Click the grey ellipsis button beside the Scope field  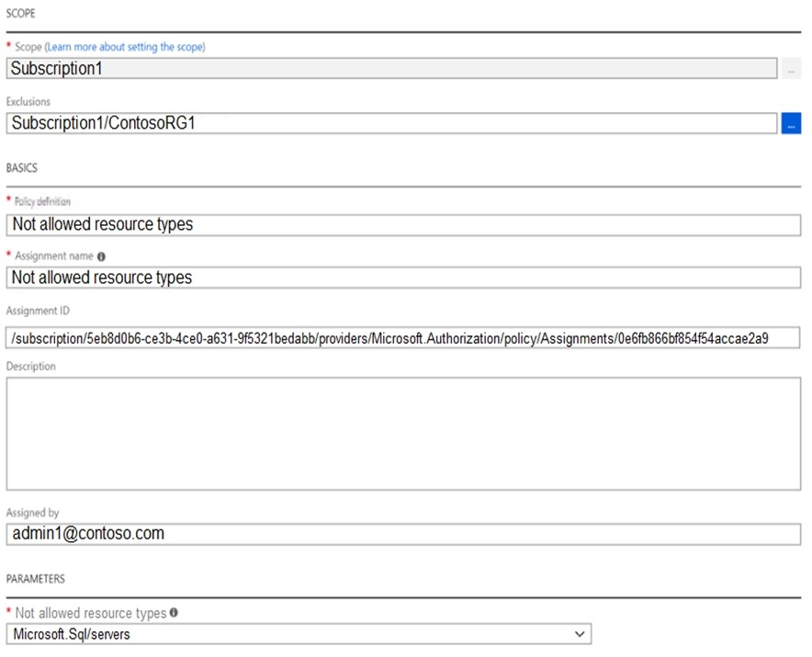point(791,69)
